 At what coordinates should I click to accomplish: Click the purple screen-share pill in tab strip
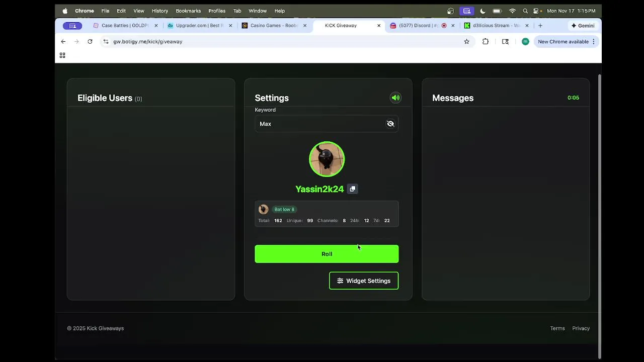[x=72, y=26]
